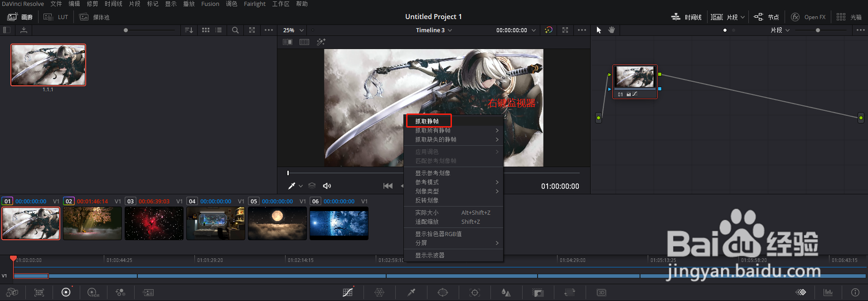Open the HDR color wheels palette
The width and height of the screenshot is (868, 301).
pyautogui.click(x=93, y=292)
